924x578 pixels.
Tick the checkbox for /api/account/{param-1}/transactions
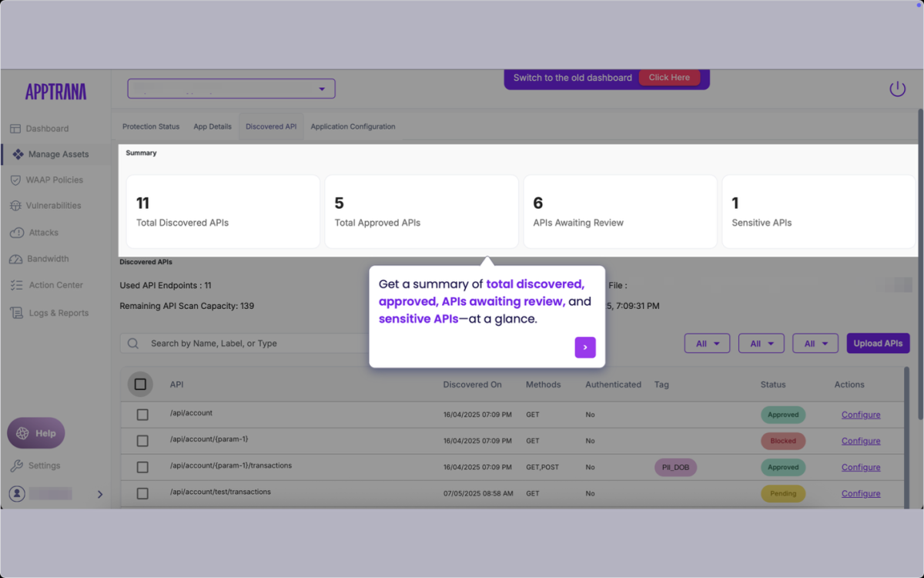click(x=142, y=466)
